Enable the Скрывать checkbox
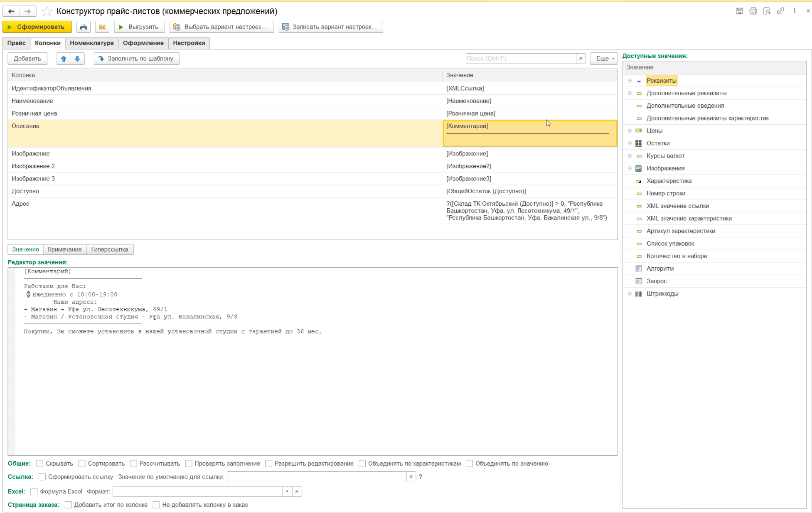 click(x=39, y=464)
